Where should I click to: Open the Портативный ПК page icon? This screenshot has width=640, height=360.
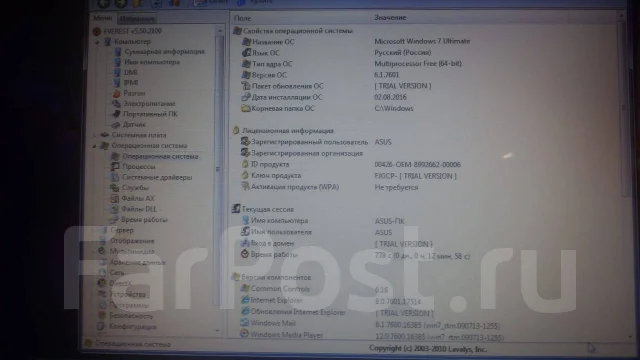tap(116, 114)
